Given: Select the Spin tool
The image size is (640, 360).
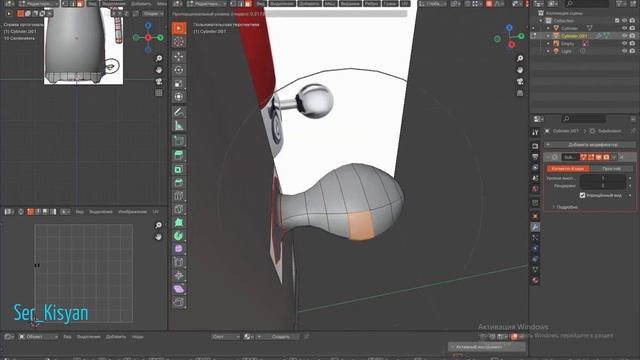Looking at the screenshot, I should 179,236.
